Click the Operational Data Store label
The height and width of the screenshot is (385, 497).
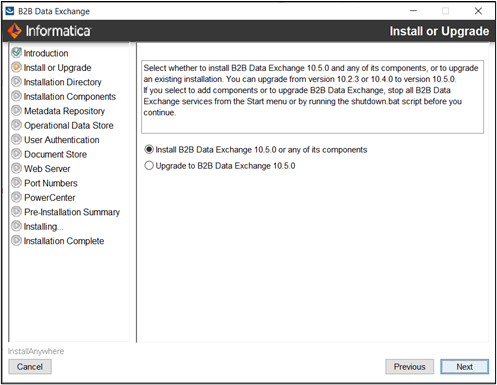point(69,125)
